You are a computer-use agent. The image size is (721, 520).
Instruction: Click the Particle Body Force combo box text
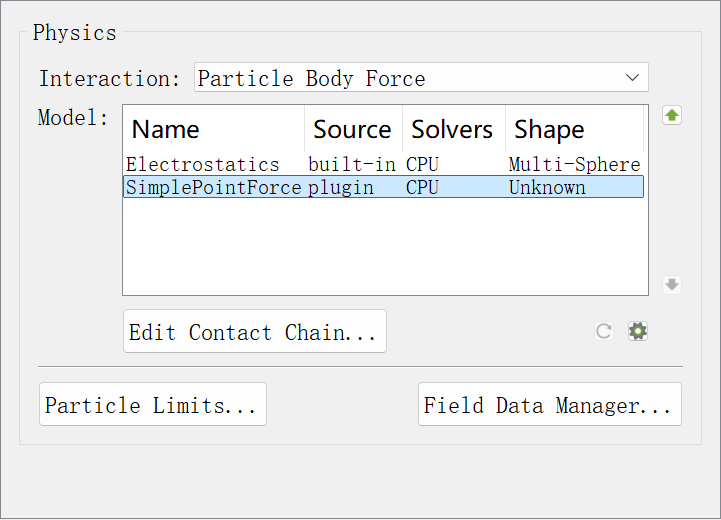pos(311,79)
